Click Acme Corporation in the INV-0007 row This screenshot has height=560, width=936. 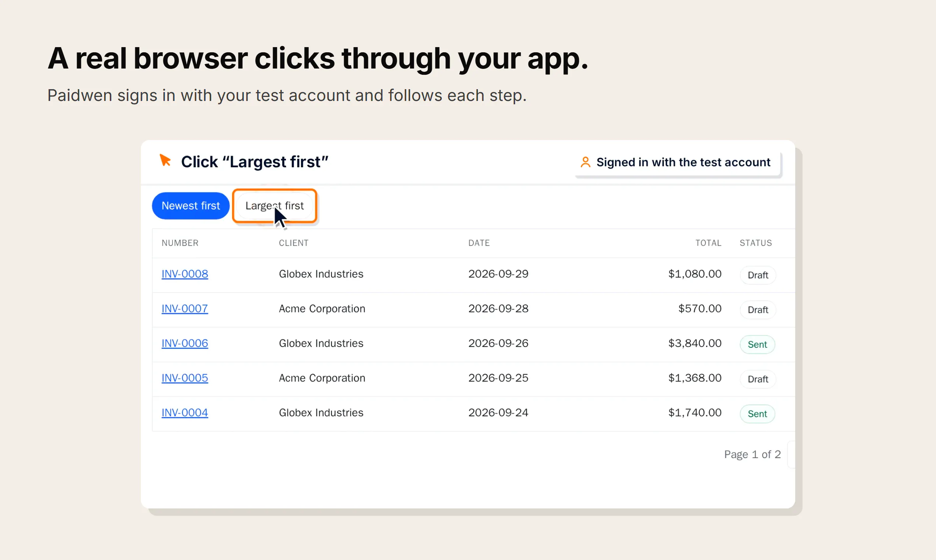[x=322, y=309]
